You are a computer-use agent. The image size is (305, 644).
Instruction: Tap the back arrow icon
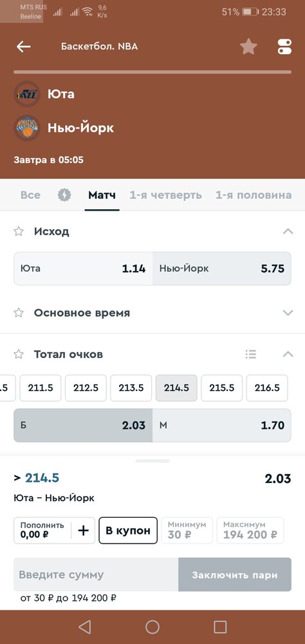[x=23, y=46]
